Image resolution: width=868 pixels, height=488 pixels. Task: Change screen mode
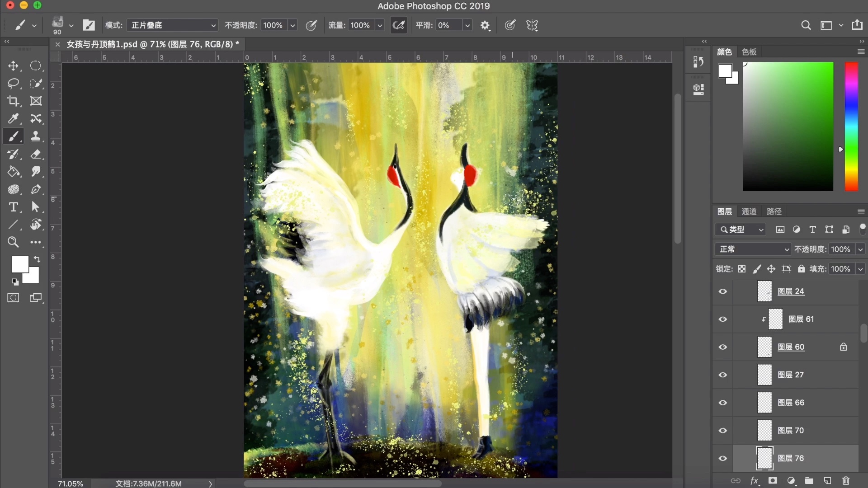click(36, 298)
